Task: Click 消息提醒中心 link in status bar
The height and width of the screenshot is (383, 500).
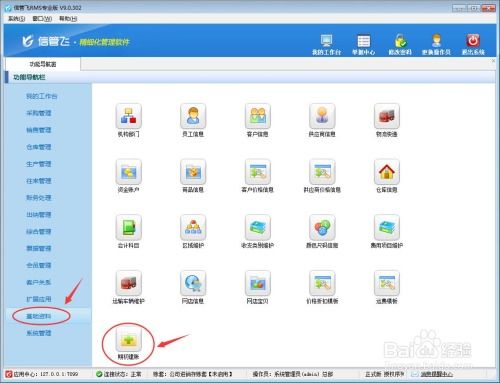Action: tap(436, 374)
